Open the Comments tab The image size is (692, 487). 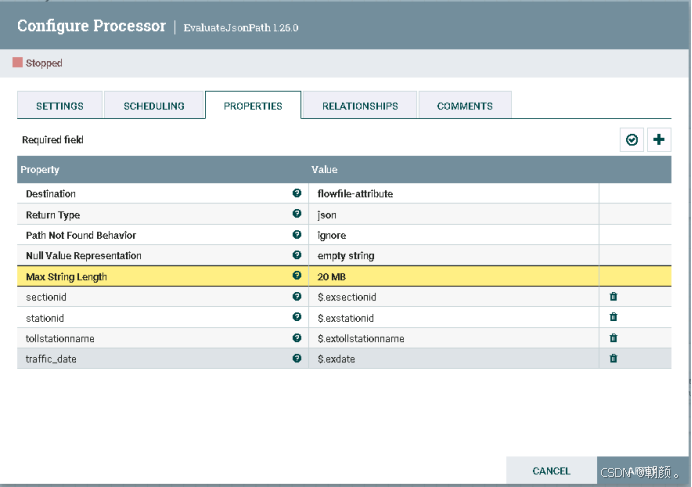tap(465, 106)
